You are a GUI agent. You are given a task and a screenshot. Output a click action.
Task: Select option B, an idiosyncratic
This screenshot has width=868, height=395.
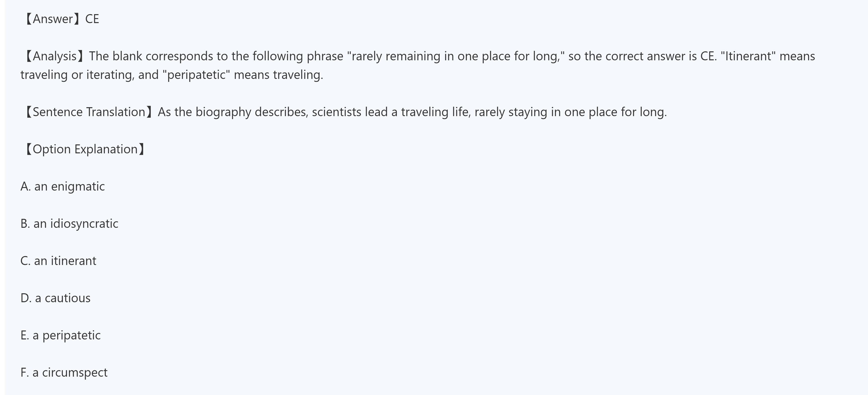coord(69,224)
